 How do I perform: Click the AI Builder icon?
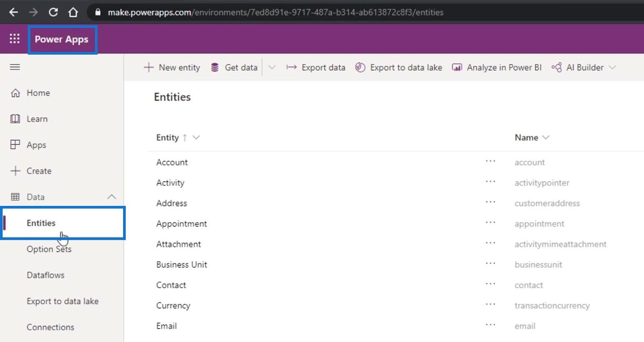coord(557,67)
